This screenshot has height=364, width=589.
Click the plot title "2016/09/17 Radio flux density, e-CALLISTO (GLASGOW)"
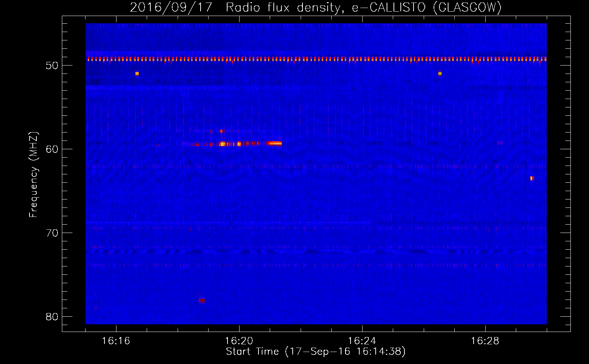[x=316, y=7]
